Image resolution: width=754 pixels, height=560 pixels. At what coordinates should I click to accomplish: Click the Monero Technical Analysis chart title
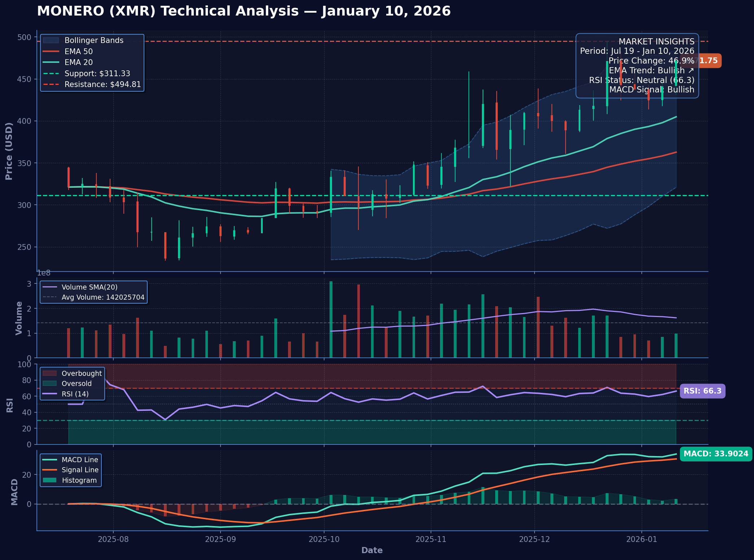pyautogui.click(x=244, y=11)
